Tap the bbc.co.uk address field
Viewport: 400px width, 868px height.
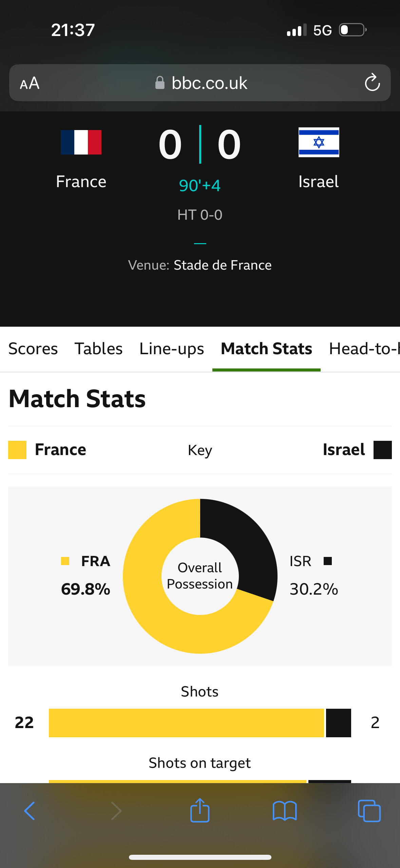(209, 83)
